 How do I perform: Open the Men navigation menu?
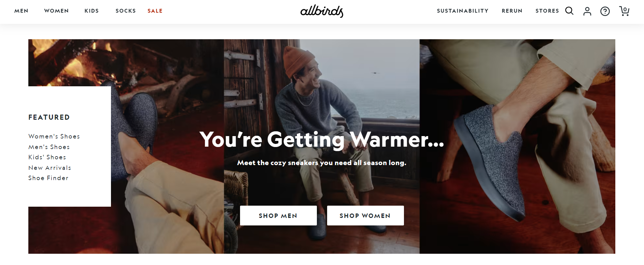[x=21, y=11]
